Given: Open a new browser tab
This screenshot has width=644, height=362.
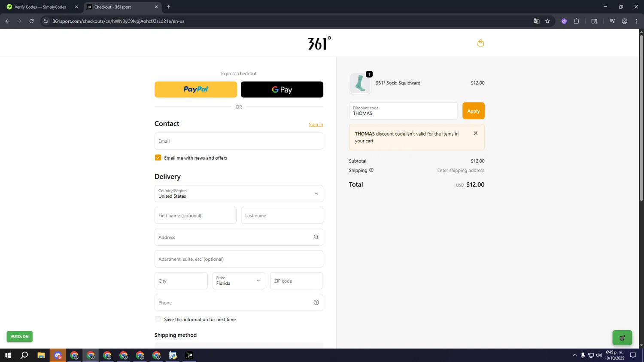Looking at the screenshot, I should pyautogui.click(x=168, y=7).
